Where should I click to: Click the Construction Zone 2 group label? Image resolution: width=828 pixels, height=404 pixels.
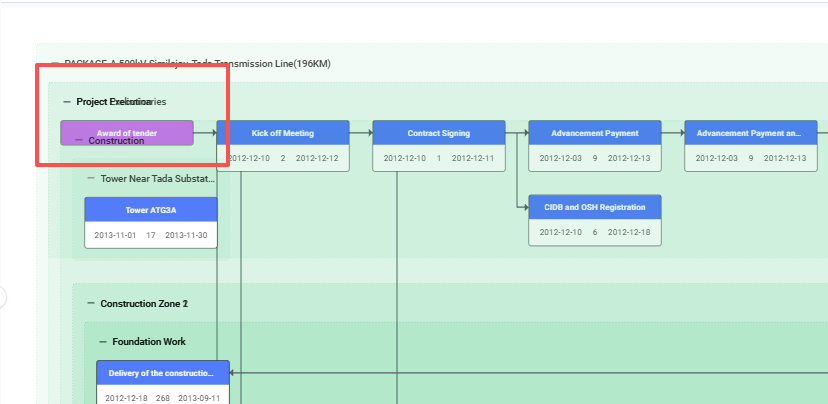[144, 303]
